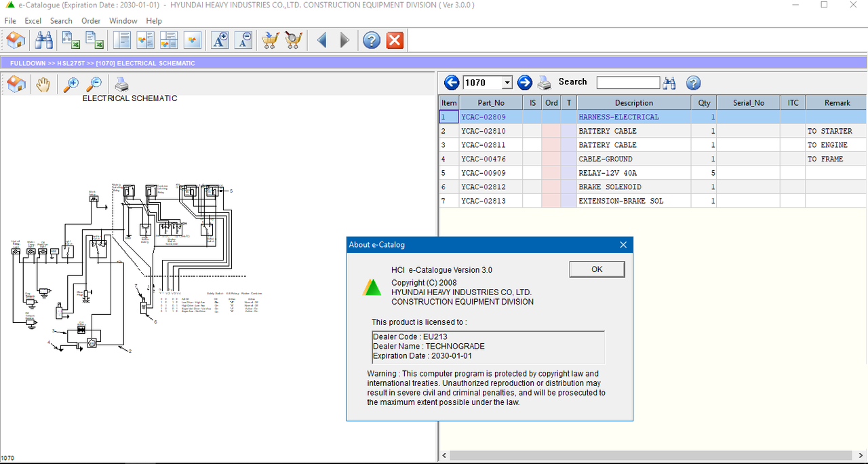Increase font size with A-plus icon
The height and width of the screenshot is (464, 868).
coord(220,41)
